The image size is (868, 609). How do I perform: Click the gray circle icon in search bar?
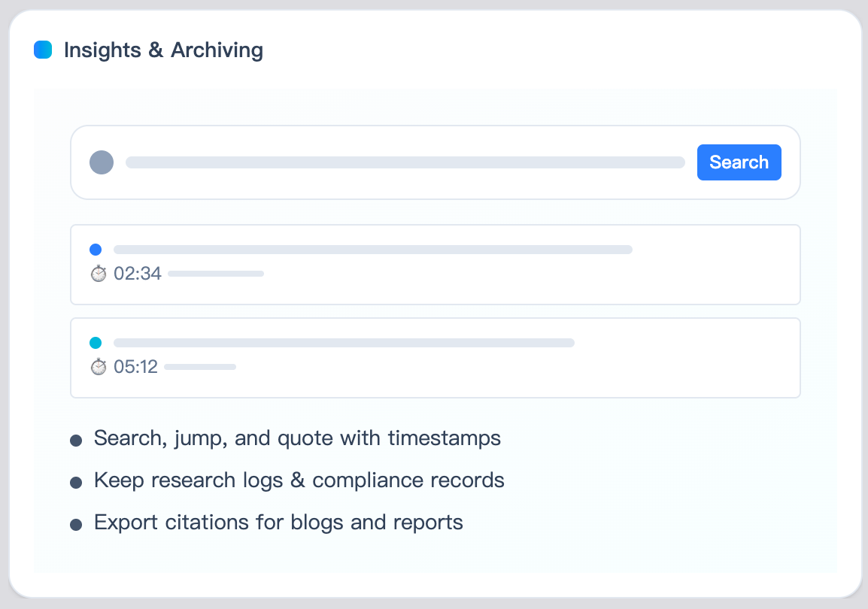pos(102,162)
